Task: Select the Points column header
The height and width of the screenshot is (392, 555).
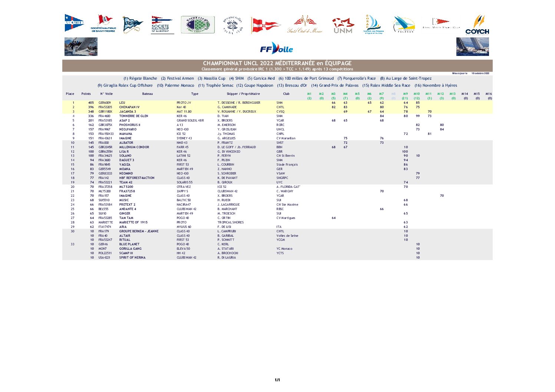Action: click(x=86, y=94)
